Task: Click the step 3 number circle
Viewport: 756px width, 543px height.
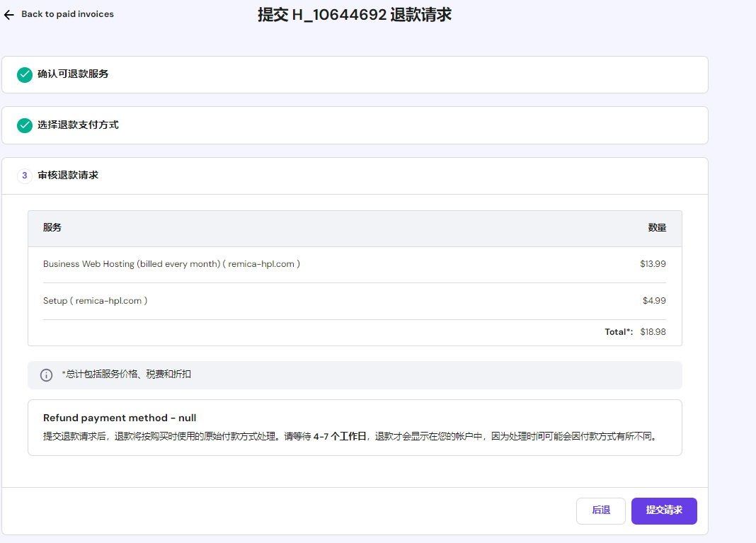Action: click(x=25, y=176)
